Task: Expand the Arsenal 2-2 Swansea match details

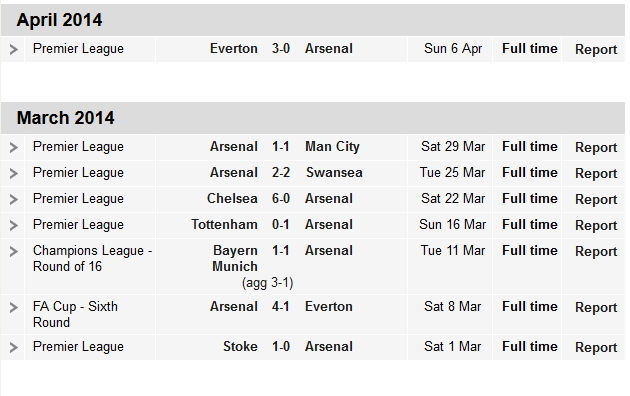Action: pyautogui.click(x=13, y=174)
